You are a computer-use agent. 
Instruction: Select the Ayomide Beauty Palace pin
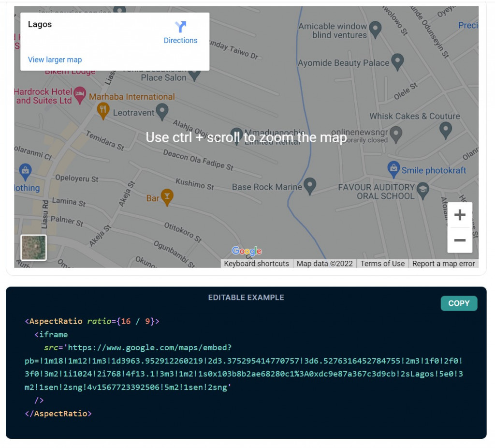click(397, 61)
